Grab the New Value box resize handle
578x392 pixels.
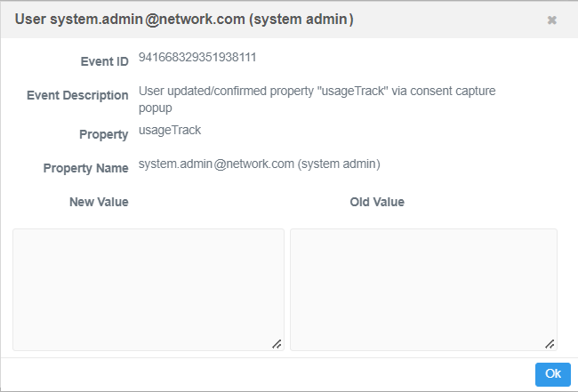click(277, 343)
